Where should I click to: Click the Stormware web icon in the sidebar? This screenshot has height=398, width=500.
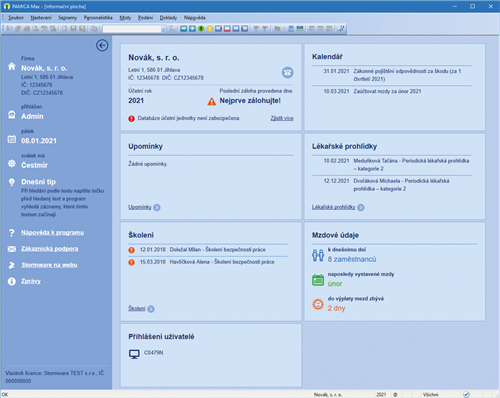(x=12, y=265)
